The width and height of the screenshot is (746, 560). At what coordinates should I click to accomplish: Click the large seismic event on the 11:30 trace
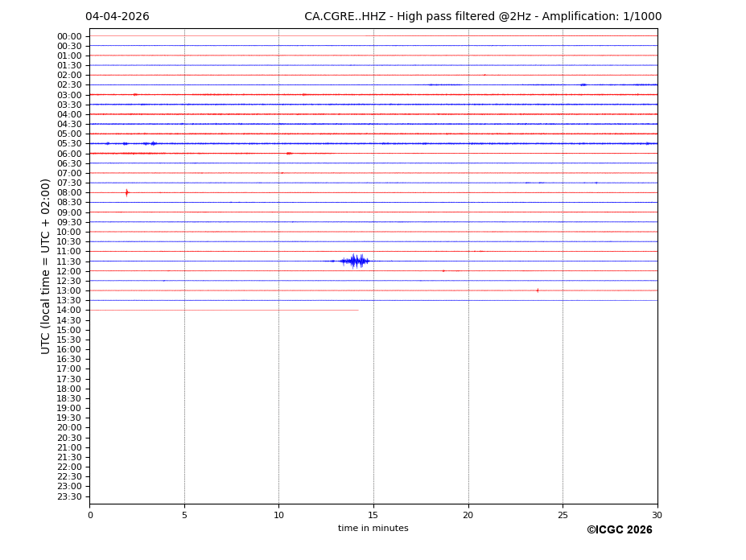[354, 261]
